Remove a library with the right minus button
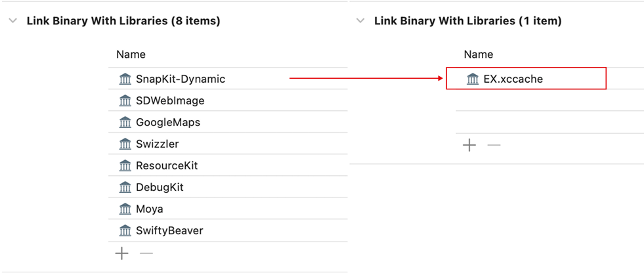Viewport: 644px width, 273px height. point(494,145)
